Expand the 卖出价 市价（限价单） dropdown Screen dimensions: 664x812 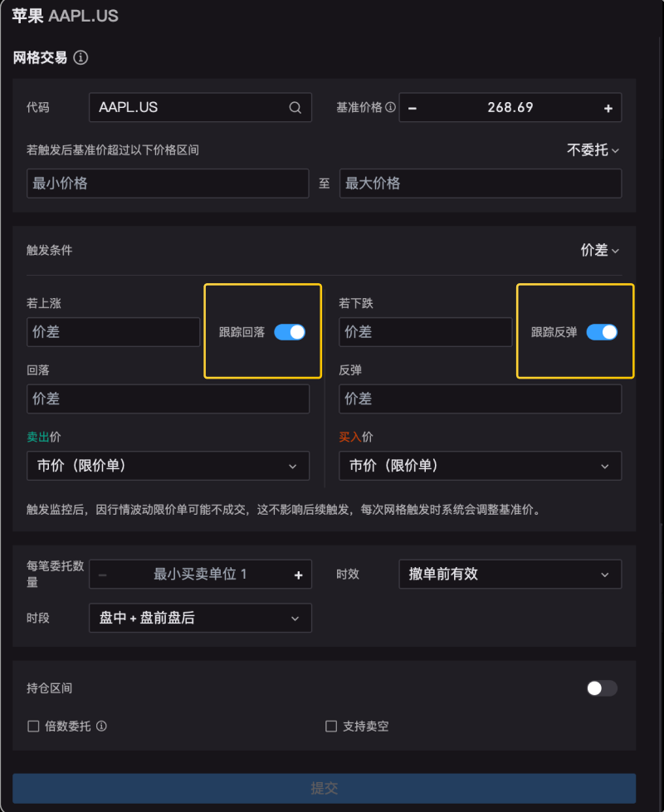pyautogui.click(x=168, y=466)
